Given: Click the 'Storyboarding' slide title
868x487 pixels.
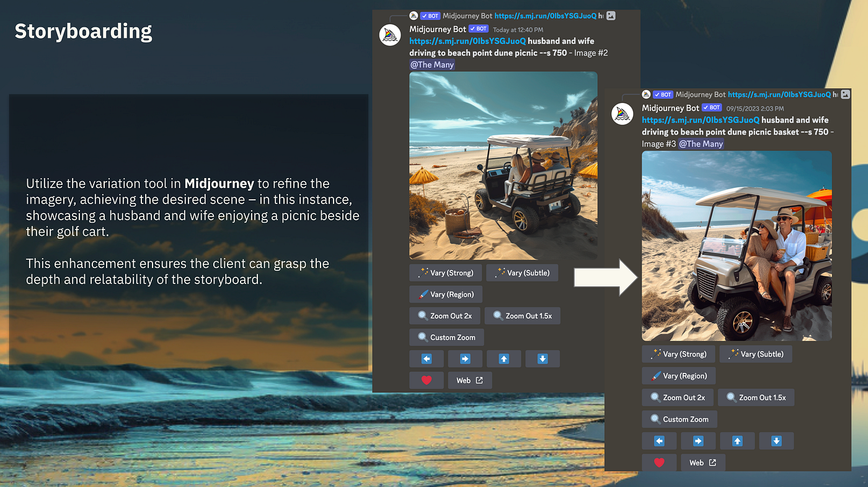Looking at the screenshot, I should [83, 32].
